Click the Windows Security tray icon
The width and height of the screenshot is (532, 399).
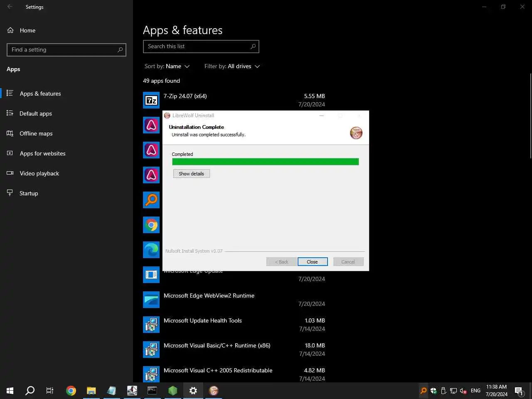point(433,391)
